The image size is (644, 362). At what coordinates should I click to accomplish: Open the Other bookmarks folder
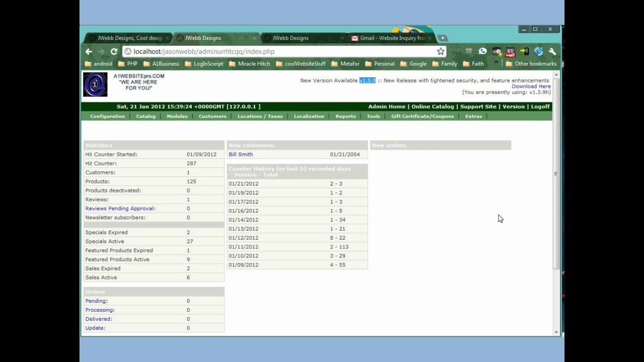[x=531, y=64]
